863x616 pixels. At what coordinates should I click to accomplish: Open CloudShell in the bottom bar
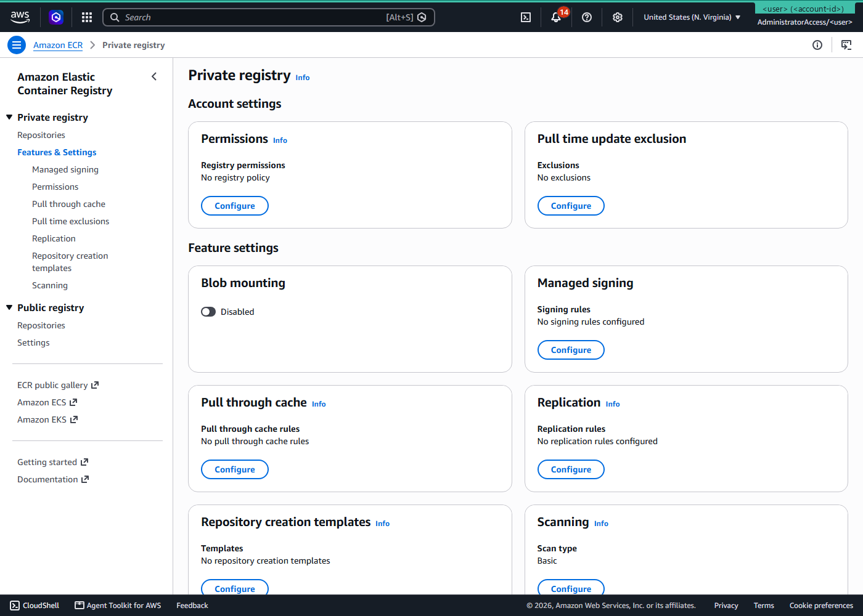(x=35, y=606)
